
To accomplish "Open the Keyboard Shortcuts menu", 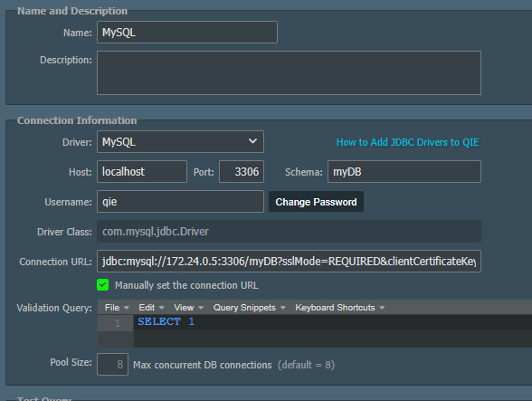I will click(x=339, y=308).
